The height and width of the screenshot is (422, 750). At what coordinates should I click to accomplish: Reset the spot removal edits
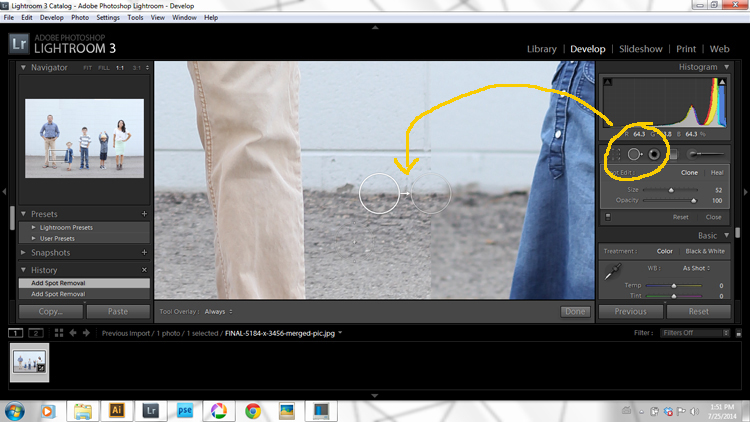680,217
